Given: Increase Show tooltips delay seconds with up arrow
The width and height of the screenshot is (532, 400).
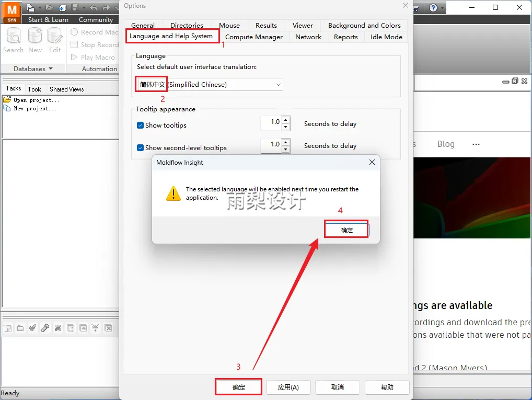Looking at the screenshot, I should coord(286,120).
